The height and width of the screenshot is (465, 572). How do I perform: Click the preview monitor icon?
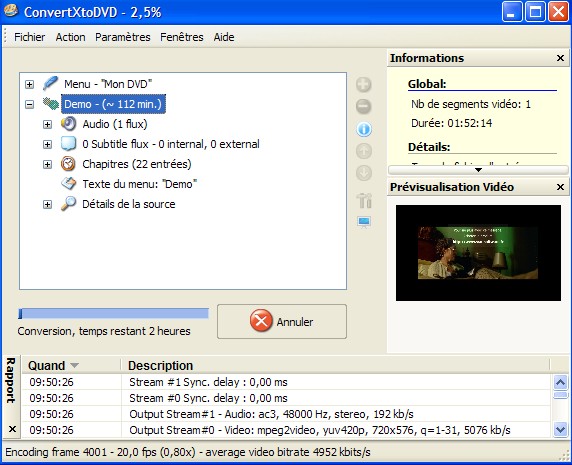[364, 222]
